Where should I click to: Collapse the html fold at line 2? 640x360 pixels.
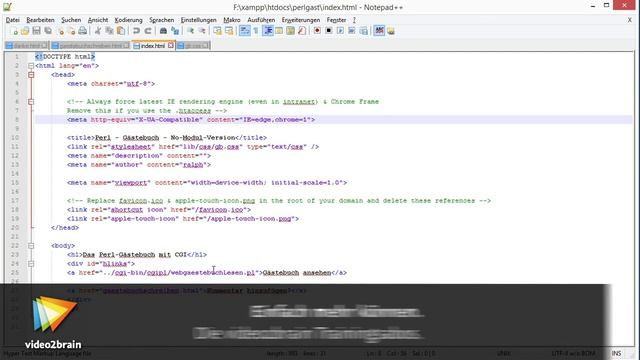(x=31, y=66)
